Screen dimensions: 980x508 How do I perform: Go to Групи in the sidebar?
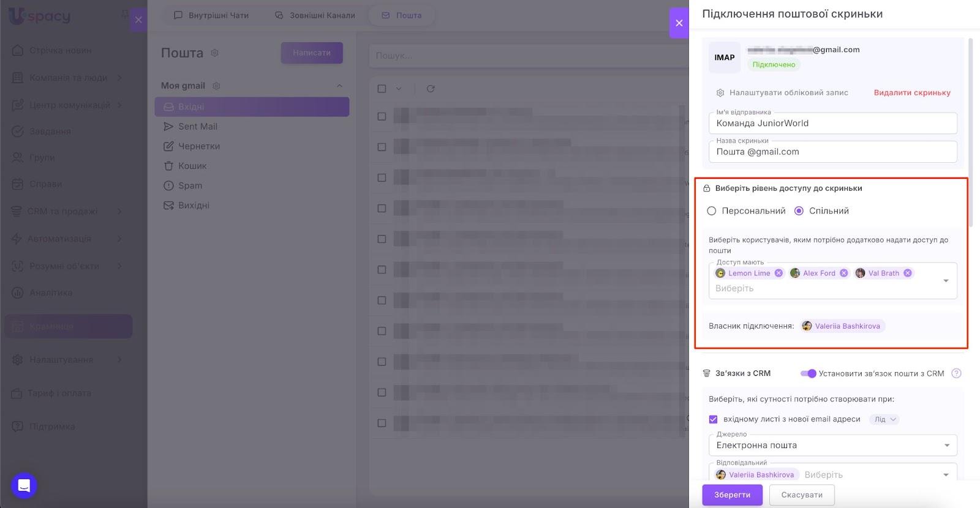[x=42, y=157]
